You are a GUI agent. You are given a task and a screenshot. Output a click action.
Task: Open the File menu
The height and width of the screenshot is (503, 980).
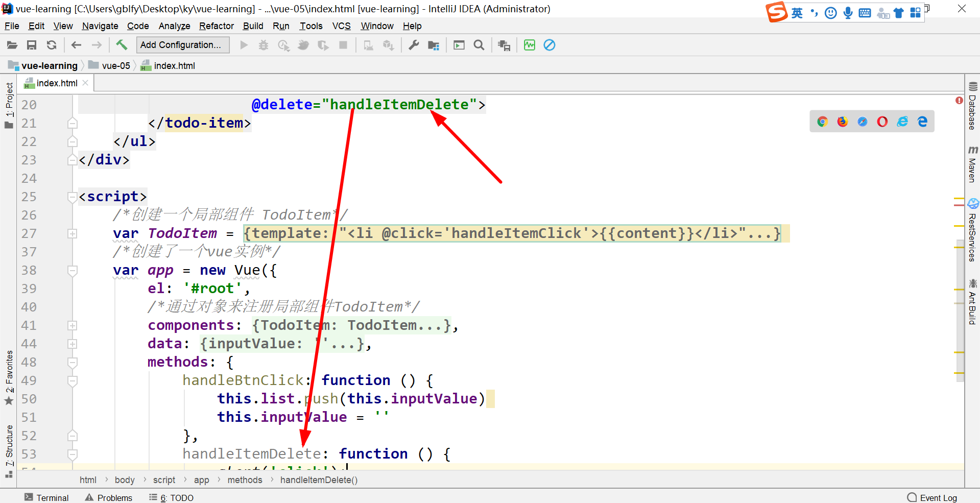pos(12,26)
